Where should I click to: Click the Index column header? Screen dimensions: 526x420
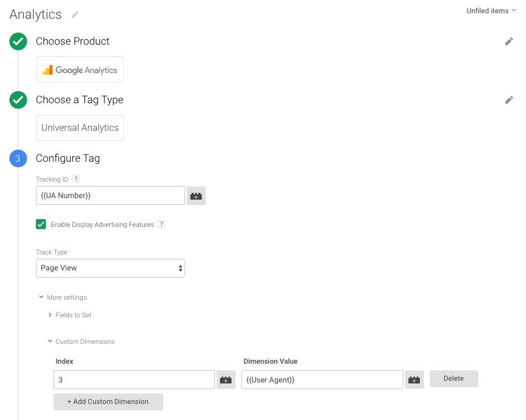(x=65, y=361)
